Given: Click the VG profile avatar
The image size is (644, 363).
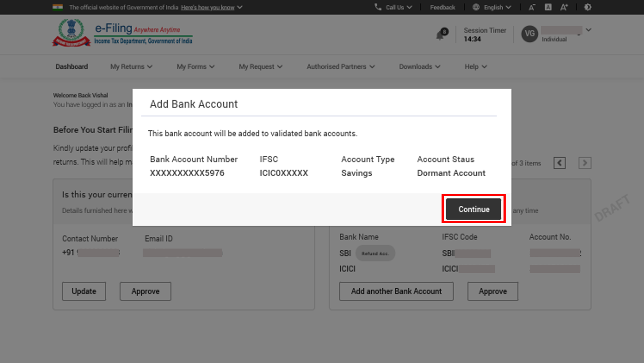Looking at the screenshot, I should [529, 34].
